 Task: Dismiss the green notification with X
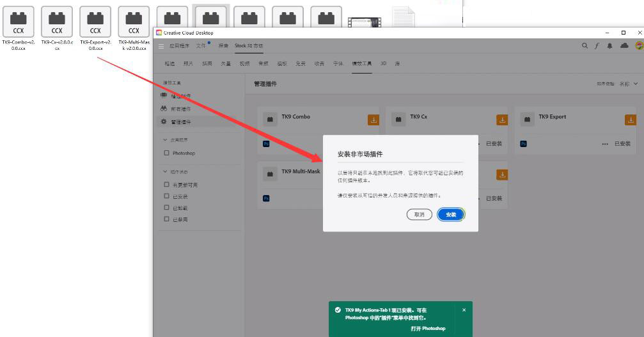coord(464,310)
